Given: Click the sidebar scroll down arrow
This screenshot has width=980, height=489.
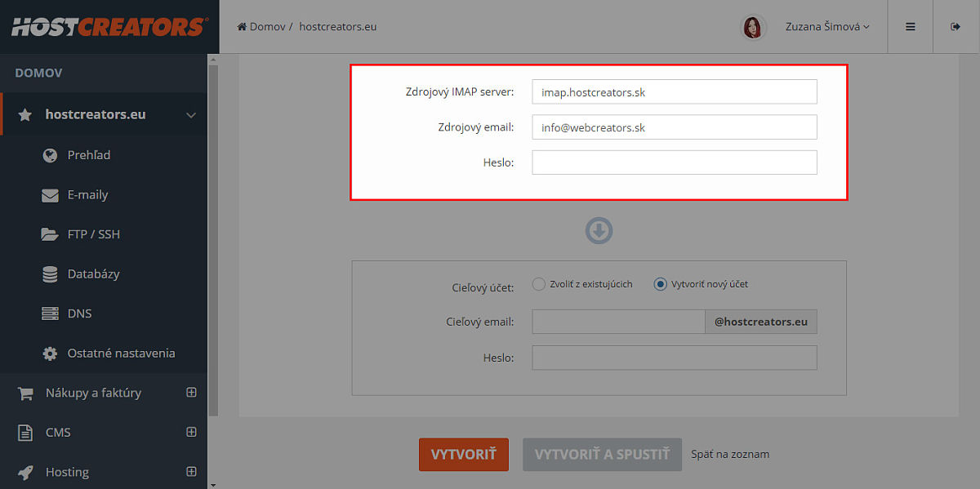Looking at the screenshot, I should [213, 483].
